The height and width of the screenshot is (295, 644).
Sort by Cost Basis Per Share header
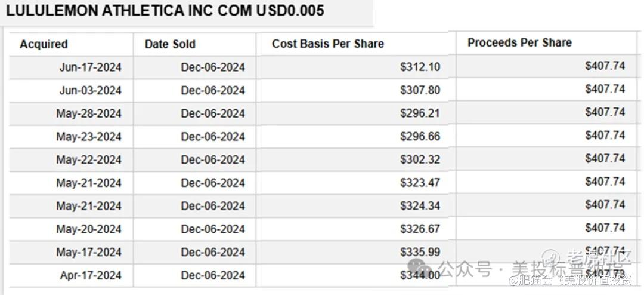pos(327,44)
